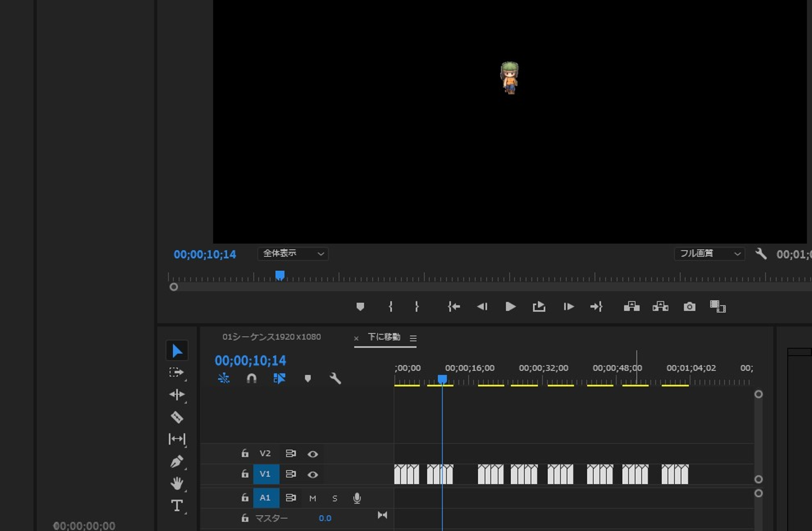Close the 下に移動 sequence tab
This screenshot has width=812, height=531.
[x=356, y=339]
